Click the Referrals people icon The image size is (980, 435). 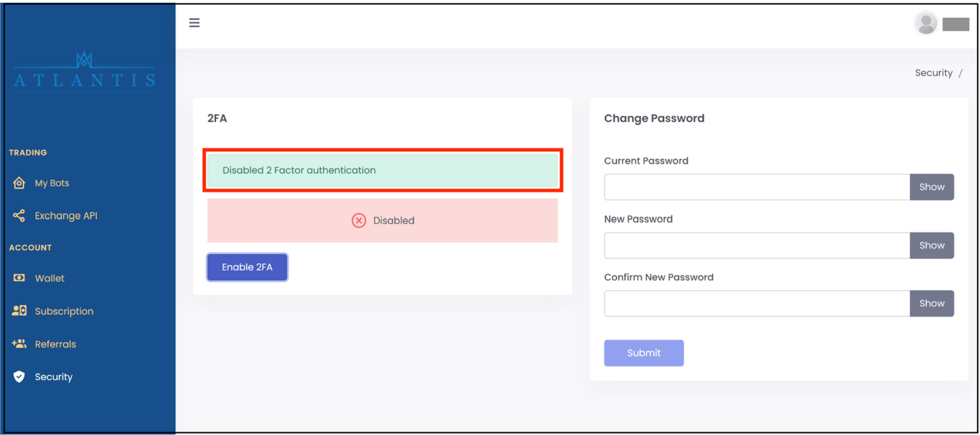[19, 344]
